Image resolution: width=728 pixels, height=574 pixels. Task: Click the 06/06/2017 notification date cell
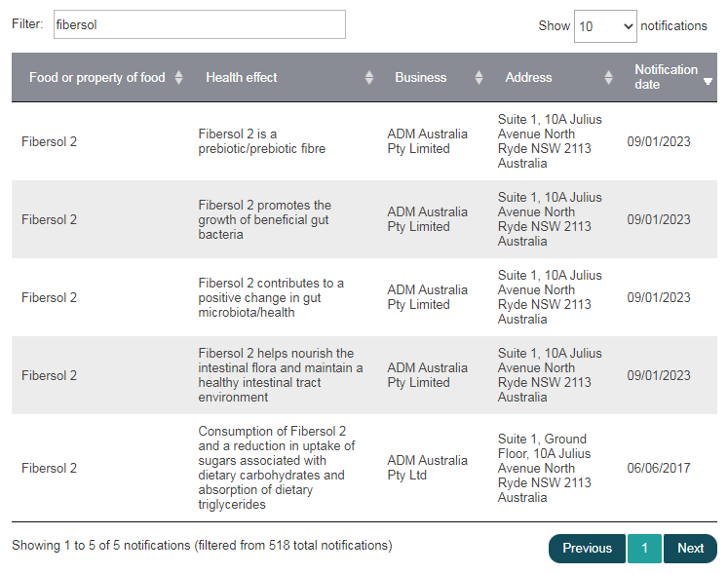click(659, 468)
